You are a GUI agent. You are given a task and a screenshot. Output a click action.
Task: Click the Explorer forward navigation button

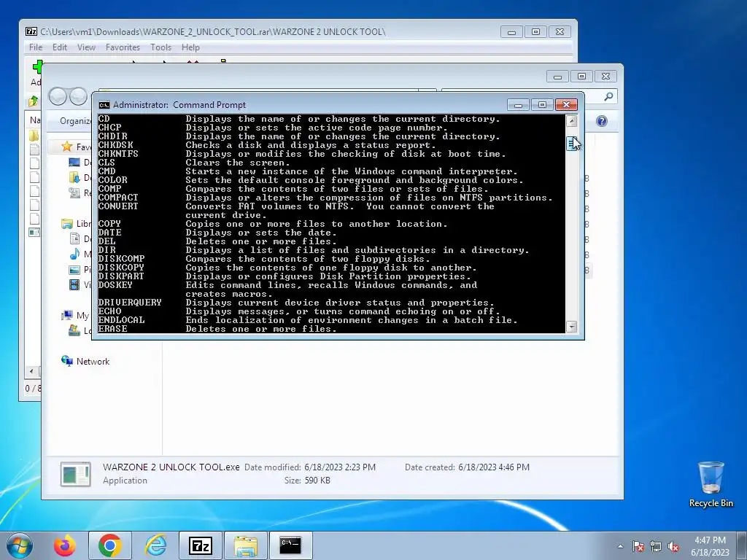tap(77, 96)
